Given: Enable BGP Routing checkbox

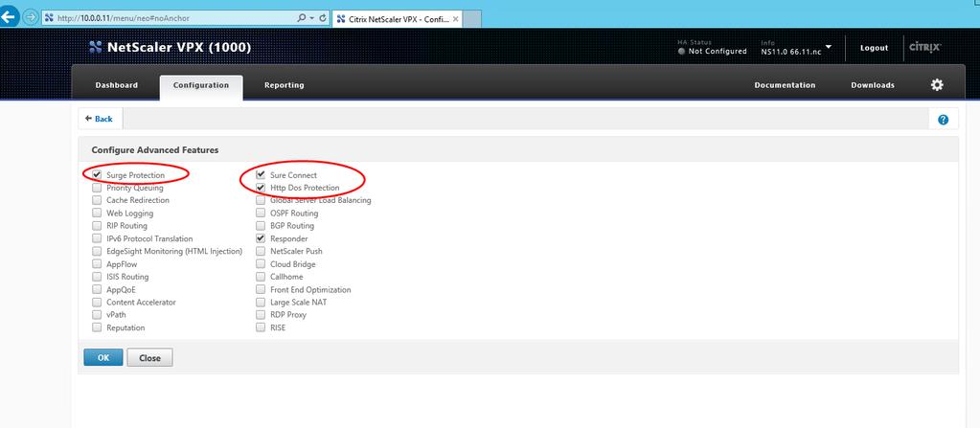Looking at the screenshot, I should (x=260, y=226).
